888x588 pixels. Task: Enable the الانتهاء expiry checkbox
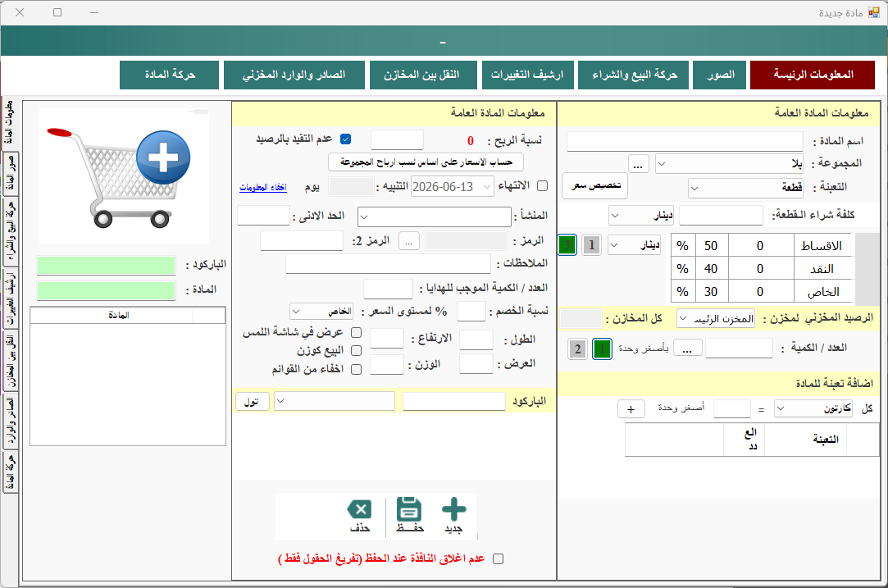(543, 186)
